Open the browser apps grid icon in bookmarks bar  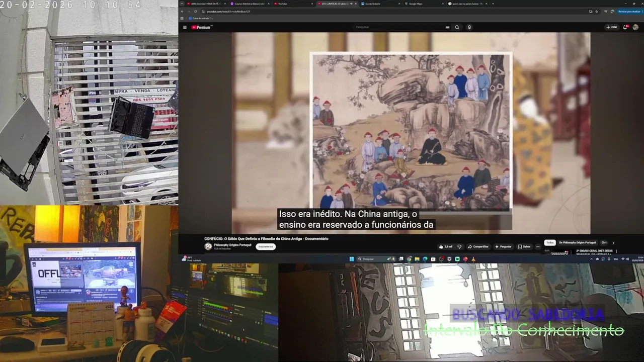pyautogui.click(x=183, y=18)
